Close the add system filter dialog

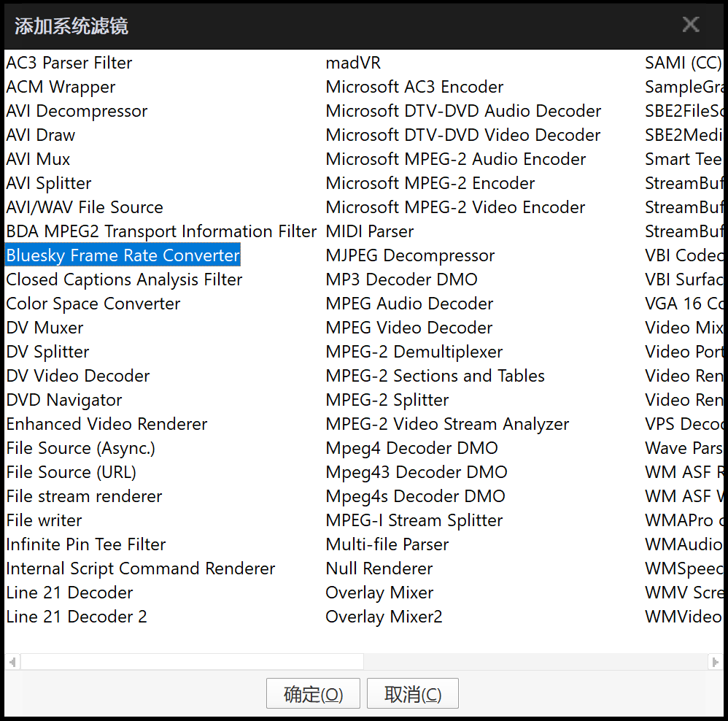(x=690, y=25)
